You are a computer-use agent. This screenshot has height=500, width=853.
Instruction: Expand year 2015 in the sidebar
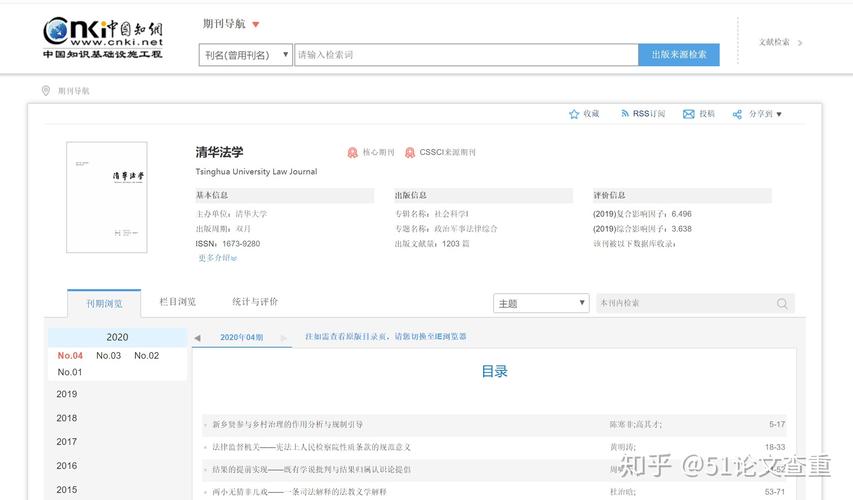(x=66, y=490)
